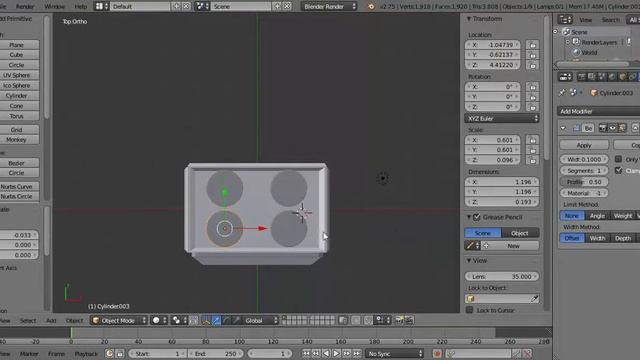This screenshot has width=640, height=360.
Task: Toggle modifier viewport visibility eye icon
Action: (x=612, y=128)
